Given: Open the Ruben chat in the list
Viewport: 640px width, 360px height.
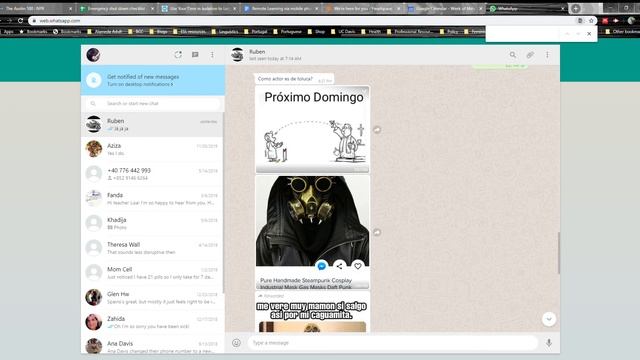Looking at the screenshot, I should click(153, 124).
